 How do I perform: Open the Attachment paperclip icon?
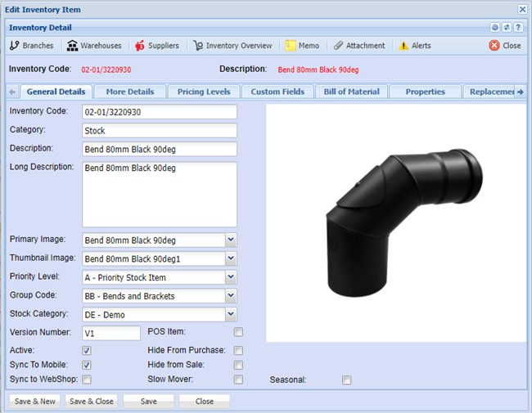point(338,46)
